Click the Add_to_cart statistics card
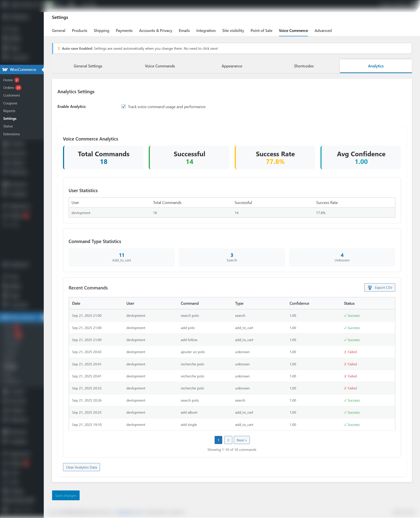420x518 pixels. coord(121,257)
